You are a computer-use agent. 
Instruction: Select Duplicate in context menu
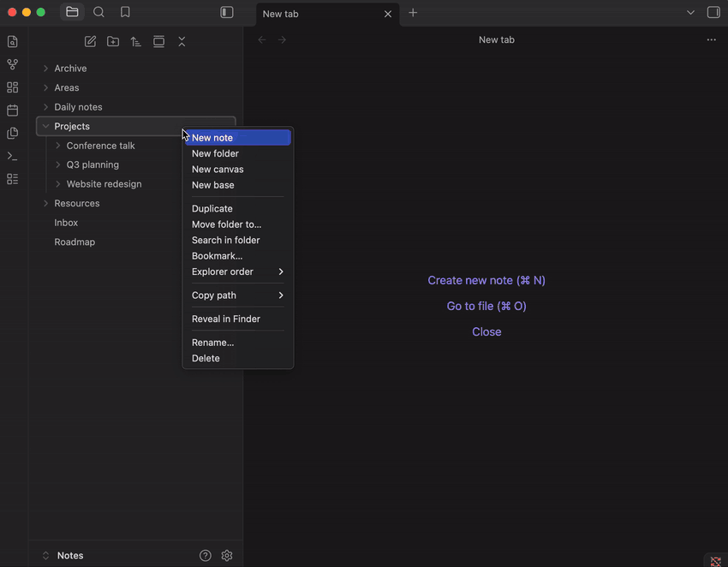click(238, 208)
